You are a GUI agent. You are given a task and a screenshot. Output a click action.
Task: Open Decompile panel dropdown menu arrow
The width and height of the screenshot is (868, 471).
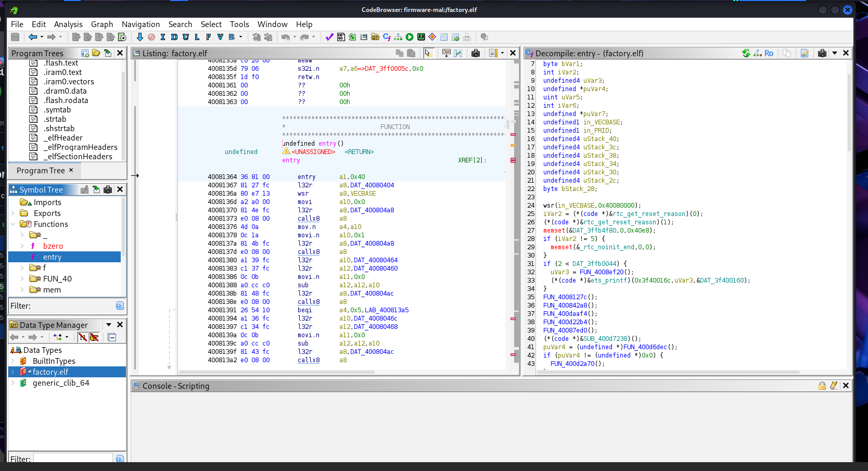835,53
